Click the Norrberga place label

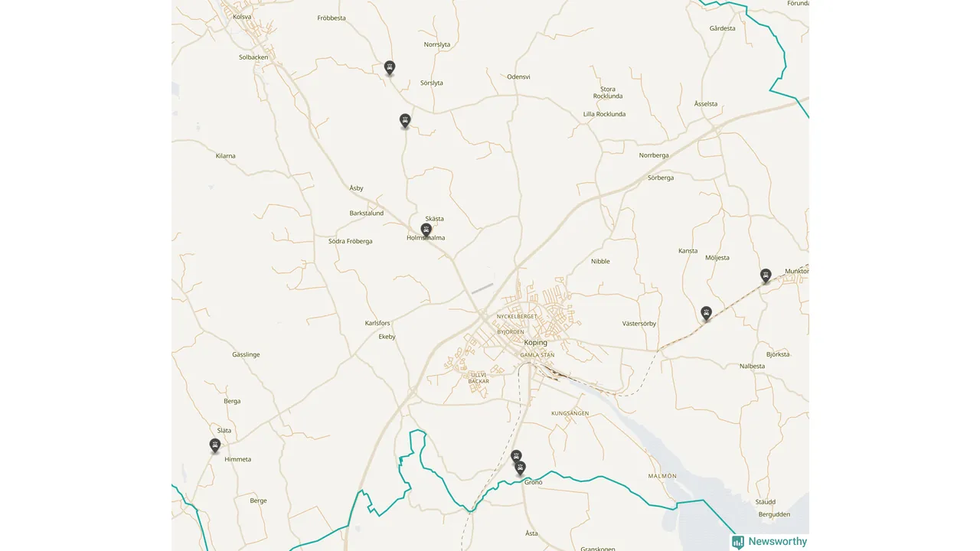point(654,155)
